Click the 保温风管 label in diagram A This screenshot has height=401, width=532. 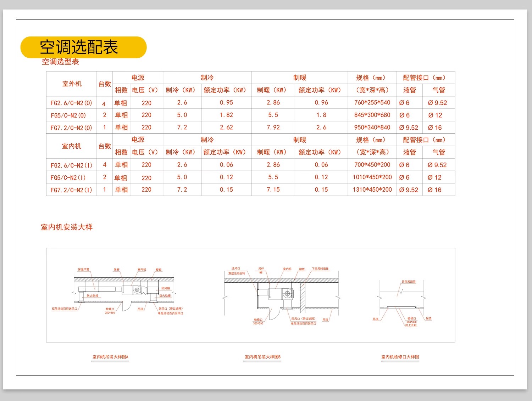coord(84,270)
